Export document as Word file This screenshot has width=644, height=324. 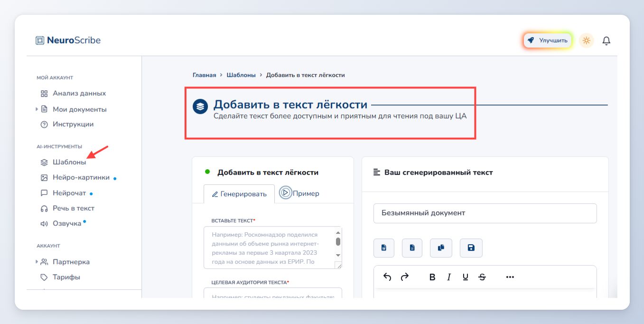(384, 248)
